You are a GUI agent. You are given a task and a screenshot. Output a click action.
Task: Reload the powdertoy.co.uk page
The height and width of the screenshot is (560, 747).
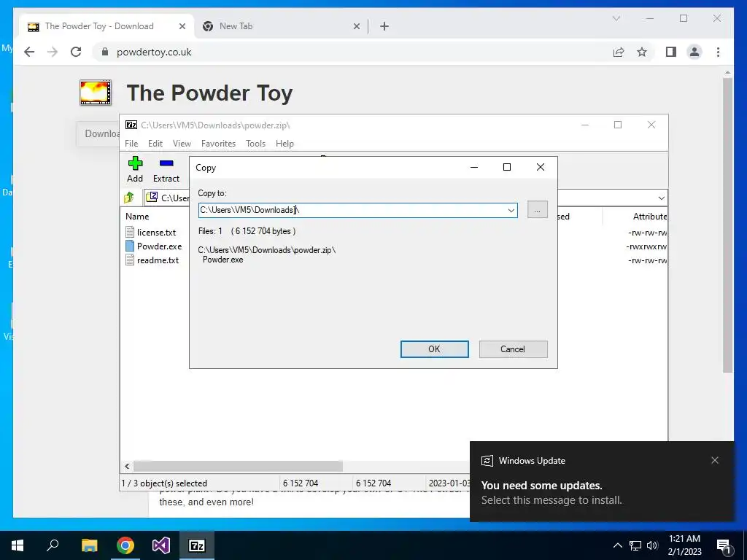click(76, 52)
